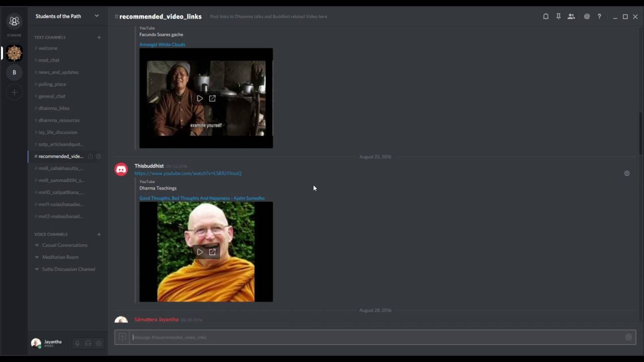
Task: Deafen audio with headphones icon
Action: pos(88,343)
